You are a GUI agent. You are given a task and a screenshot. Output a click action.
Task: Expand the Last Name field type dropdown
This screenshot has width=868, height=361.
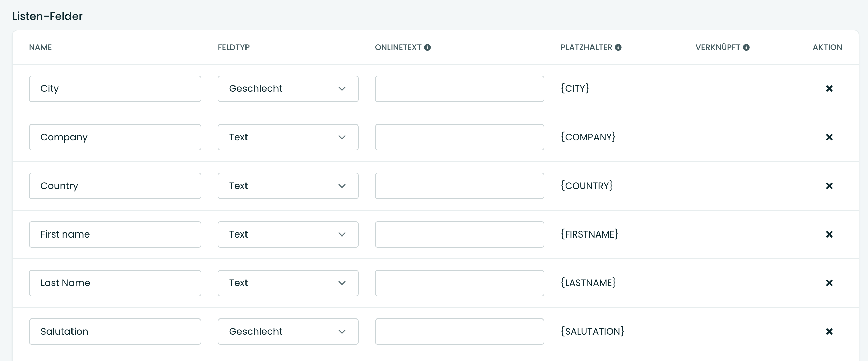tap(288, 283)
